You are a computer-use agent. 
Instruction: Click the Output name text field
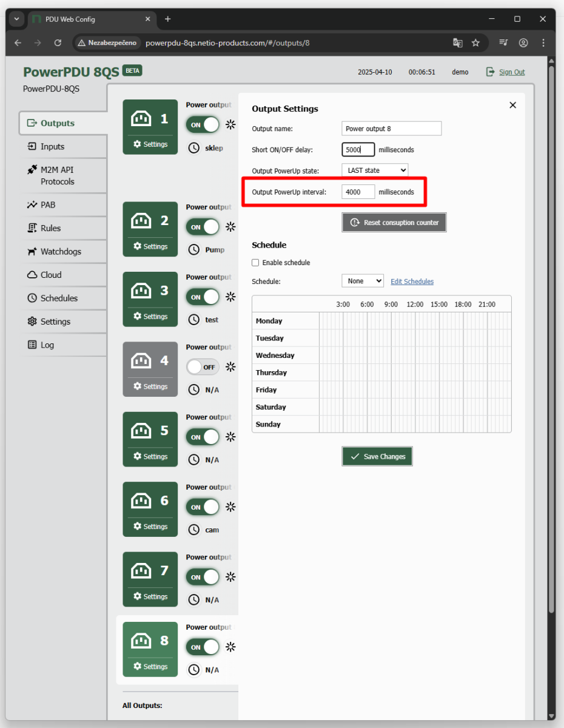(392, 129)
